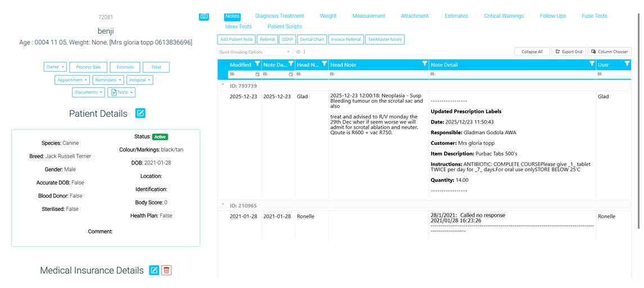
Task: Open calendar picker in Note Date filter cell
Action: click(291, 74)
